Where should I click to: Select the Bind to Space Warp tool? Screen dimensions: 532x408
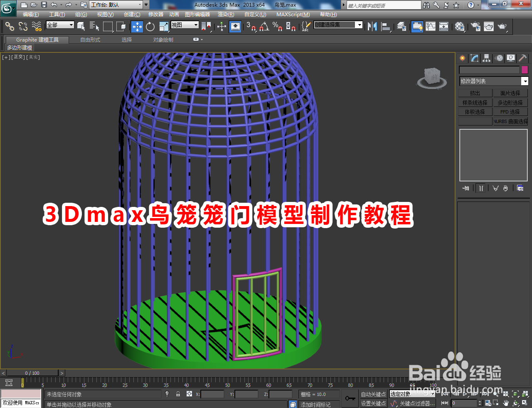coord(37,27)
